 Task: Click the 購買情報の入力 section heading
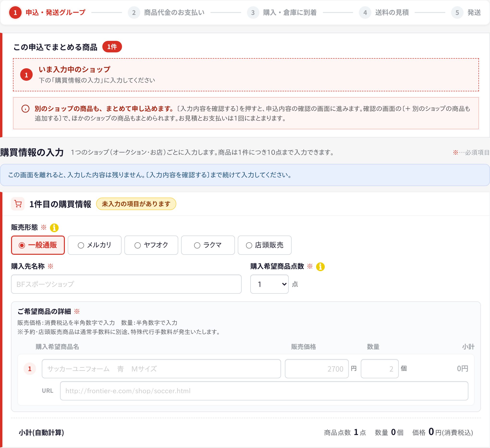(x=32, y=152)
